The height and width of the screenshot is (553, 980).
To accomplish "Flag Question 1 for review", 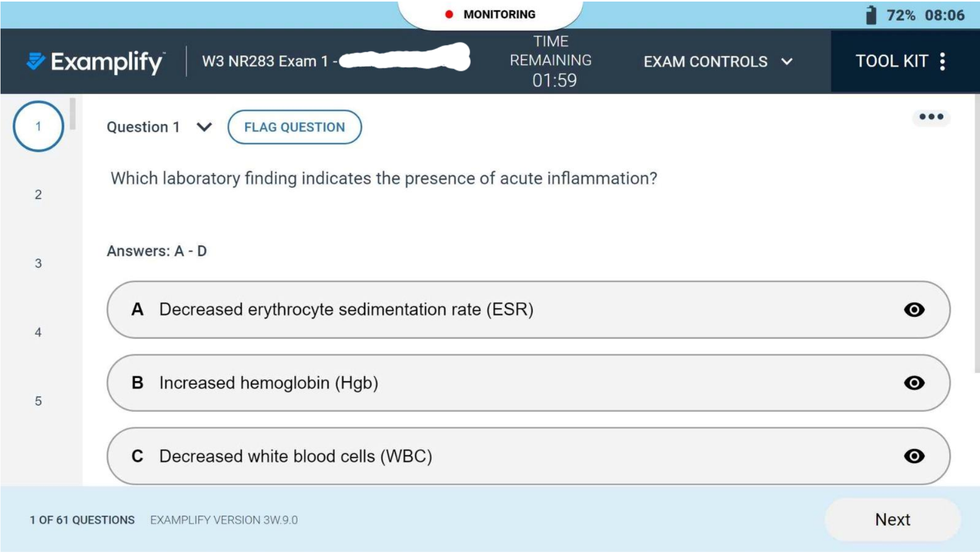I will [294, 126].
